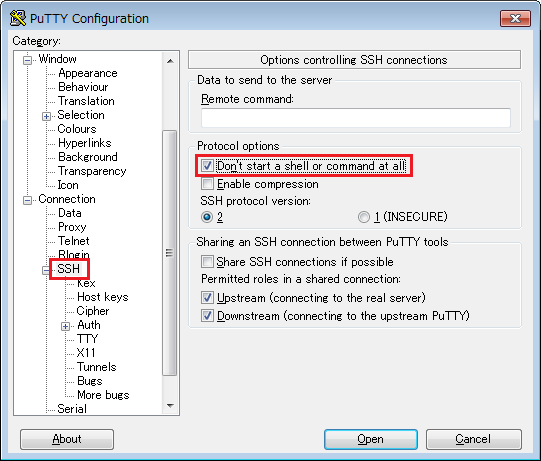Collapse the Window tree node
Image resolution: width=541 pixels, height=461 pixels.
pos(28,60)
